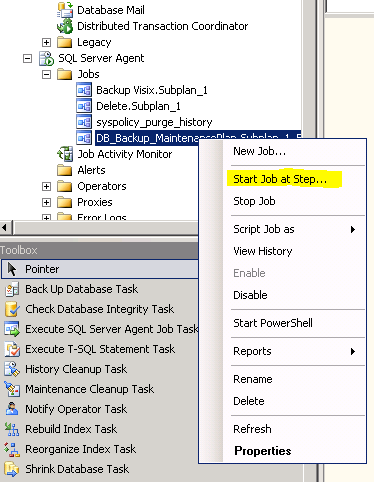The width and height of the screenshot is (374, 482).
Task: Click the Reorganize Index Task icon
Action: tap(12, 449)
